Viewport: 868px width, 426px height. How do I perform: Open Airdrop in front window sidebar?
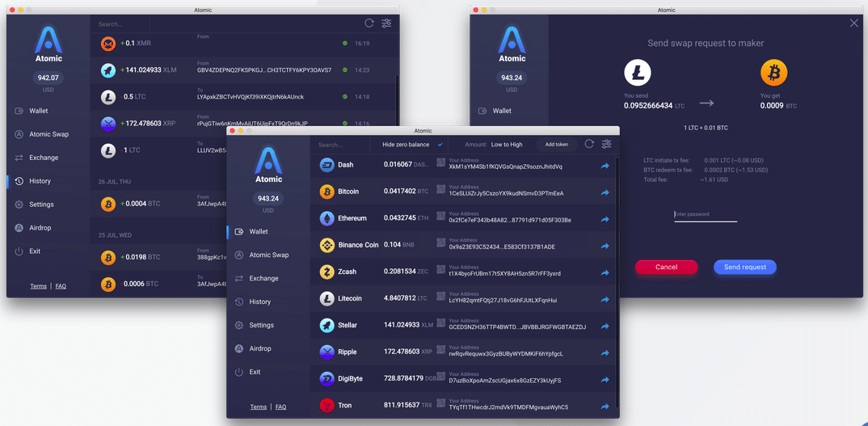coord(260,348)
